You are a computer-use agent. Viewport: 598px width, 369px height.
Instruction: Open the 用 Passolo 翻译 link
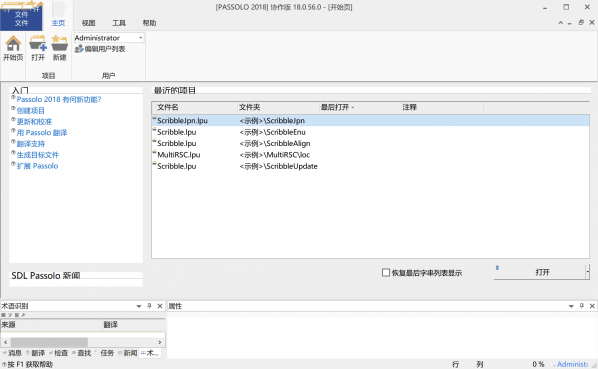click(x=42, y=133)
